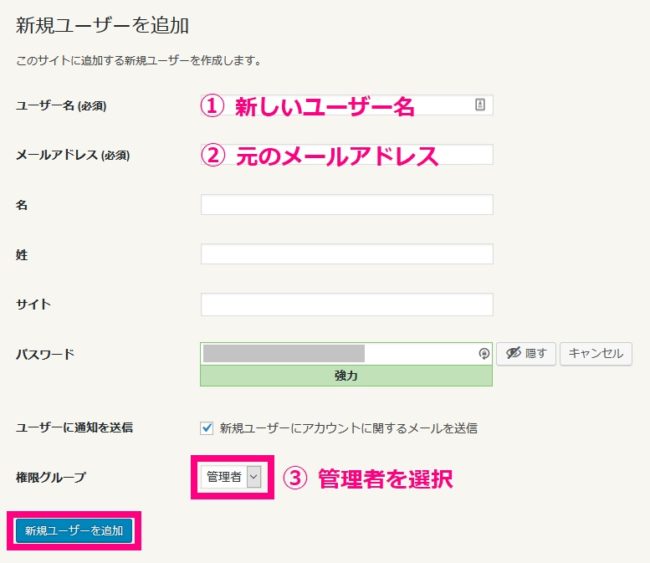Click the ユーザーに通知を送信 label
Viewport: 650px width, 563px height.
[x=74, y=427]
